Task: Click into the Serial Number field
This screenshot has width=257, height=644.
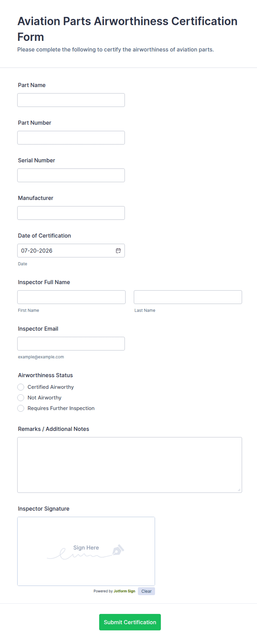Action: pos(71,175)
